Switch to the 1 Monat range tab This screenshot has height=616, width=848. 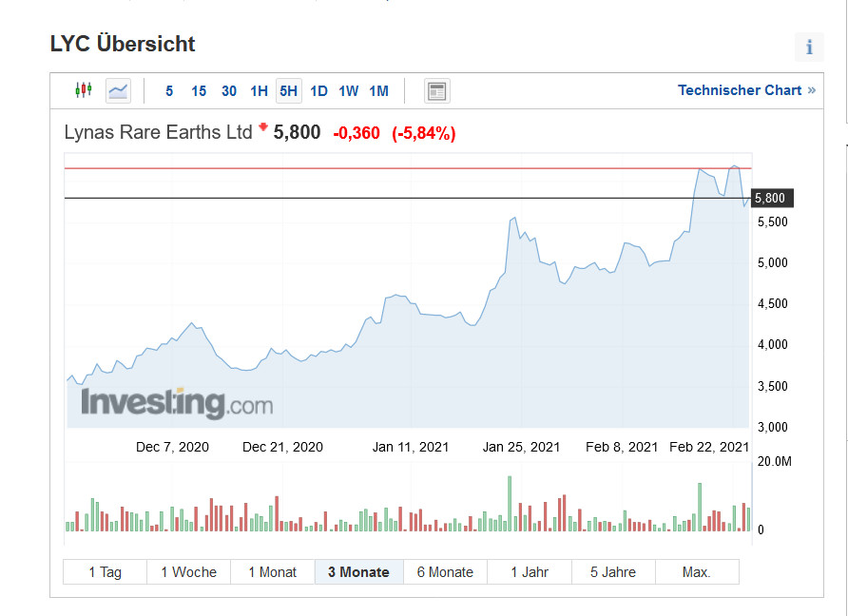coord(273,572)
